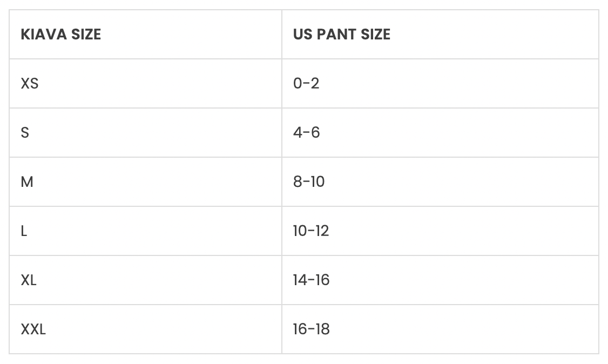Select the 8-10 pant size cell
608x364 pixels.
[x=309, y=182]
